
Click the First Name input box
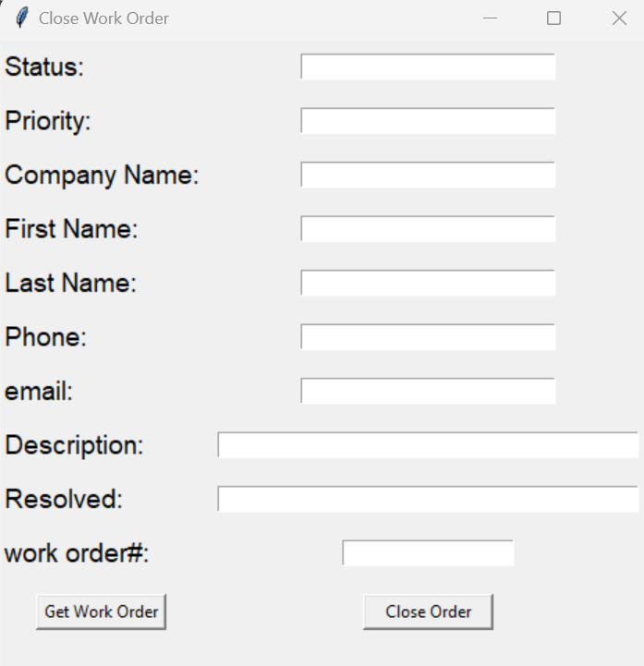tap(428, 229)
